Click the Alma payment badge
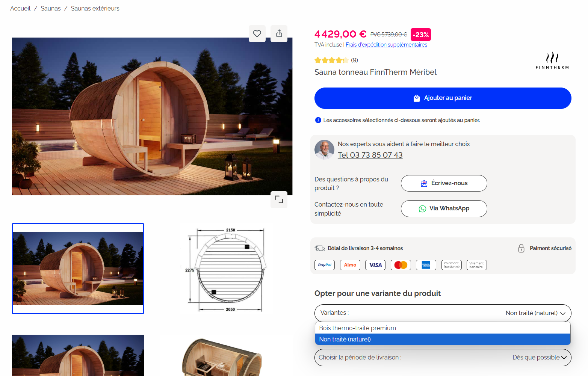Image resolution: width=588 pixels, height=376 pixels. 350,265
